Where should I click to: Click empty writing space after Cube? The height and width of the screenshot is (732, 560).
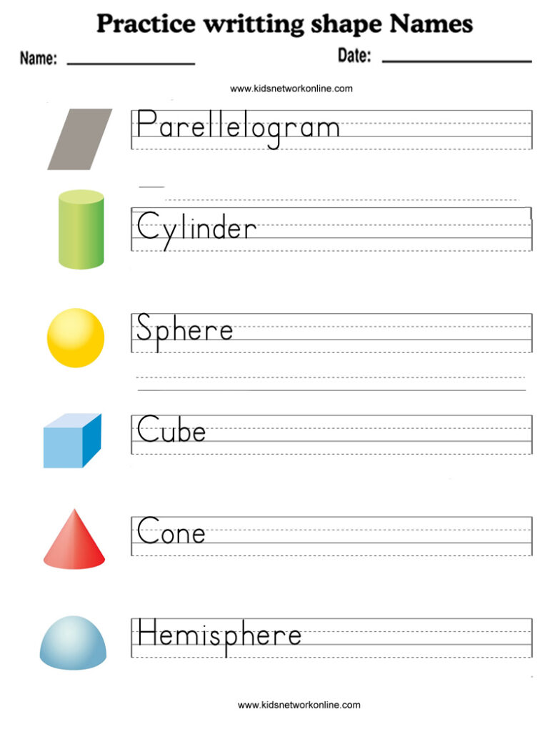(369, 435)
